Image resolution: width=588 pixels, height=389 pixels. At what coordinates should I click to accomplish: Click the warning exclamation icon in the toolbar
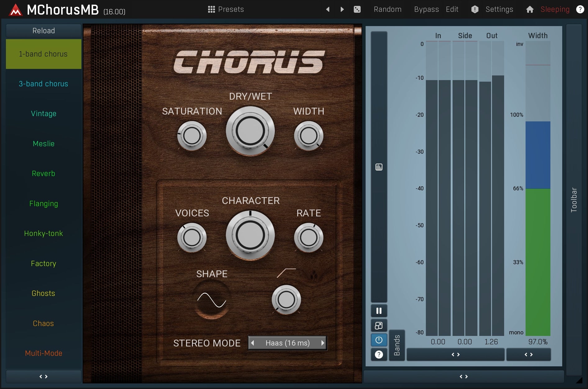[x=475, y=9]
